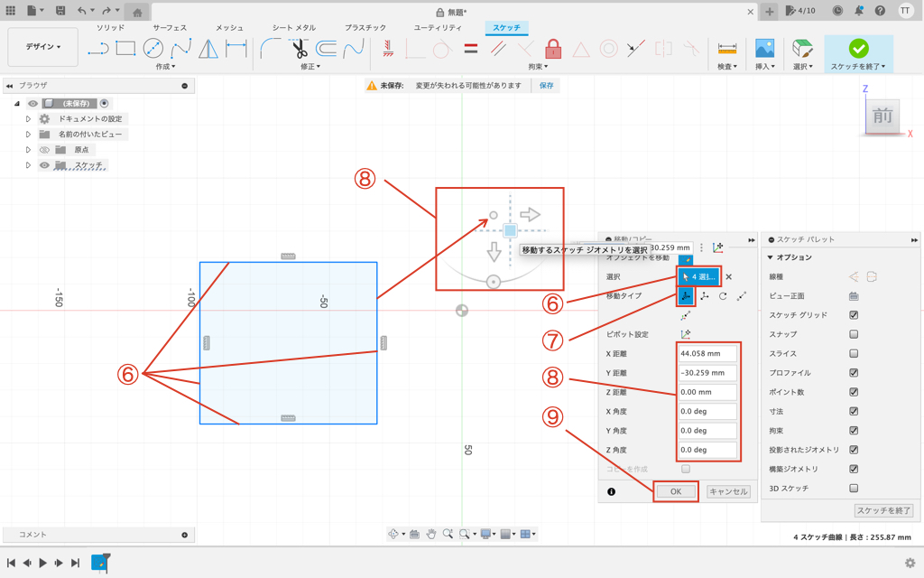The width and height of the screenshot is (924, 578).
Task: Open the Help question mark
Action: [x=880, y=11]
